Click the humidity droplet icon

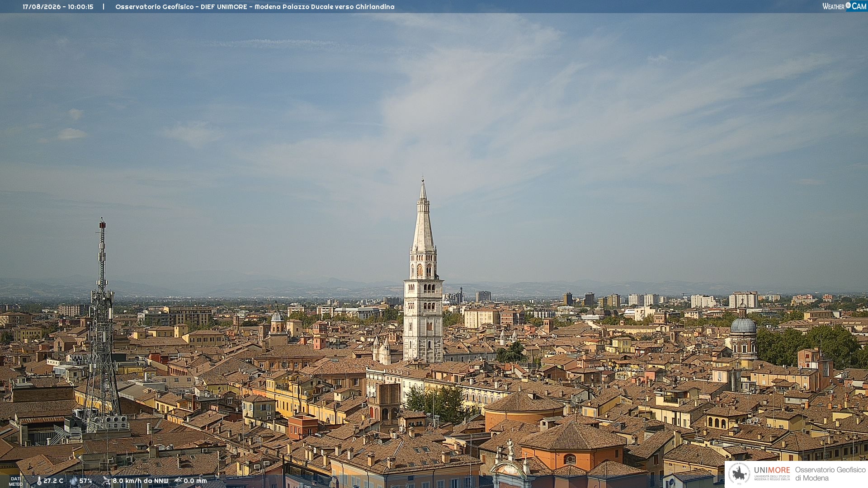click(x=73, y=481)
